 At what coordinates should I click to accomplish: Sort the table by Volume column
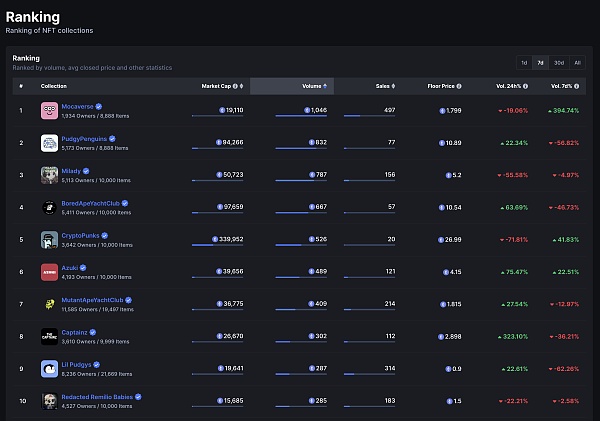312,86
